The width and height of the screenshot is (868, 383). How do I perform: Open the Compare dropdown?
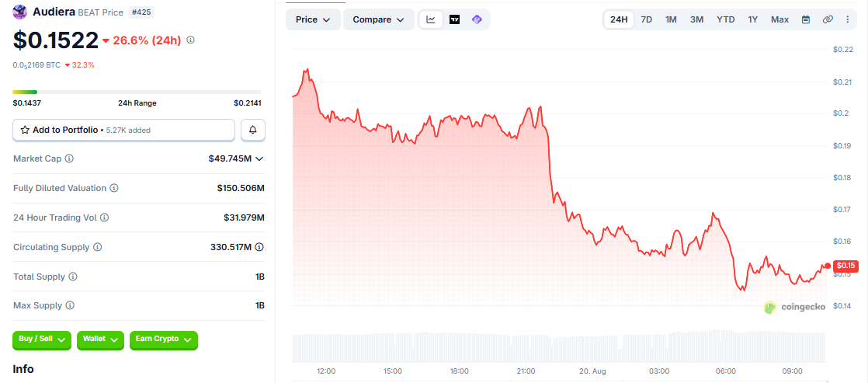379,19
